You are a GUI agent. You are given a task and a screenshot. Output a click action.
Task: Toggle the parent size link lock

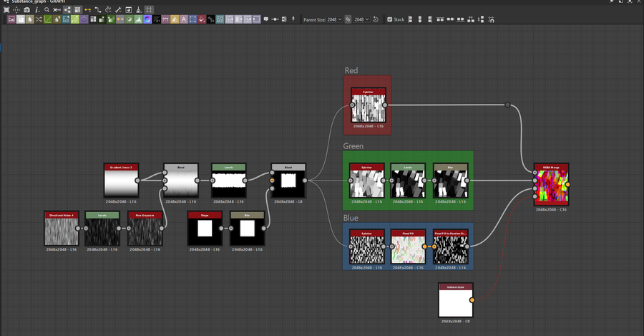(348, 19)
